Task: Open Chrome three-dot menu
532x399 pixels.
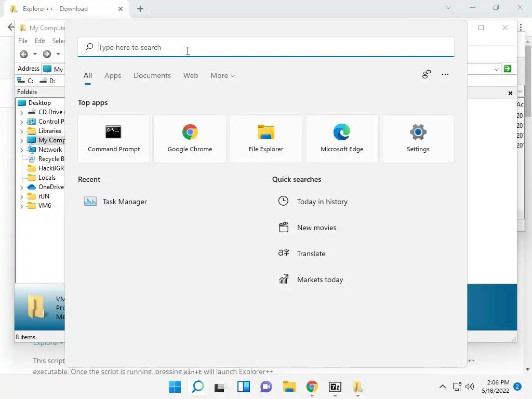Action: (x=521, y=28)
